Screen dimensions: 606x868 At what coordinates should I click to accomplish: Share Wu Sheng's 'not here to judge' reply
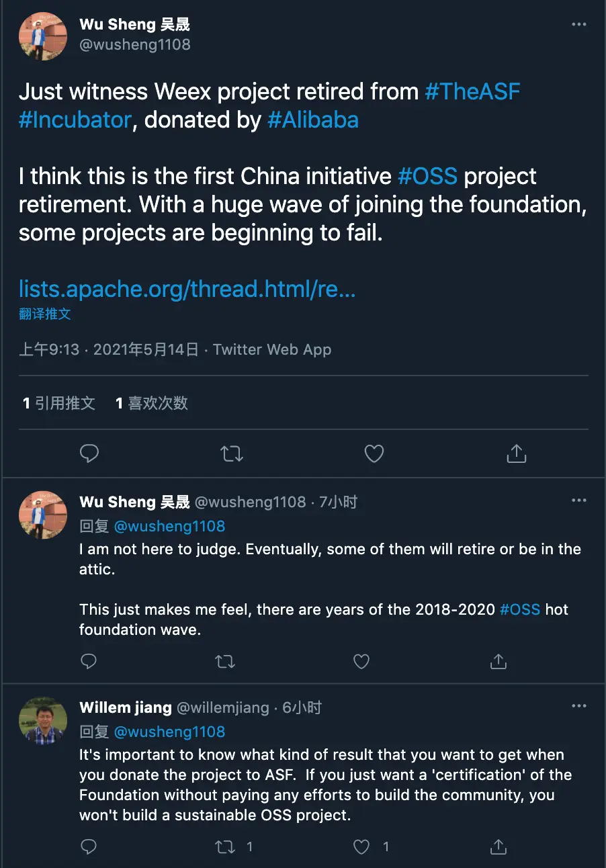(x=498, y=662)
